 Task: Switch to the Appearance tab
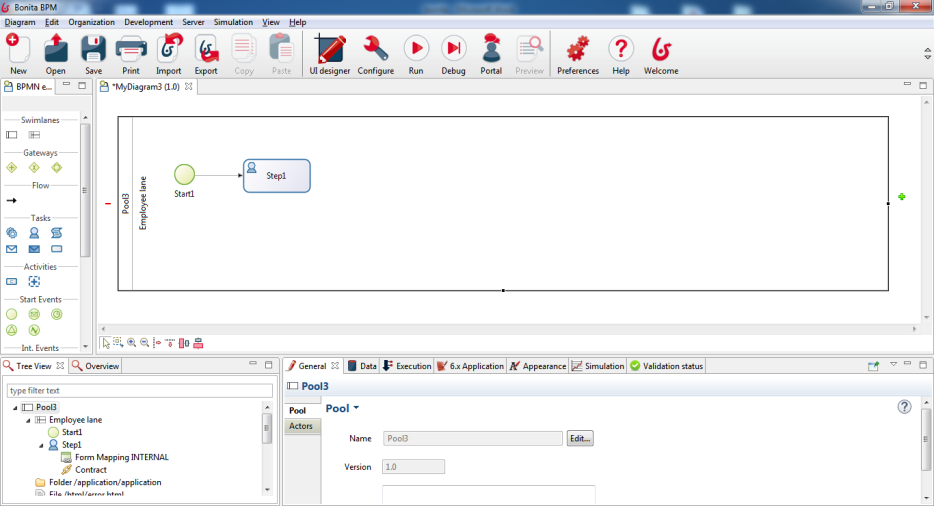tap(538, 366)
